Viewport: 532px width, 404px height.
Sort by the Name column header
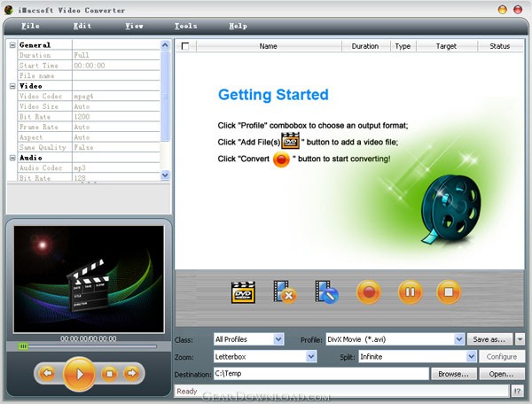[x=269, y=46]
